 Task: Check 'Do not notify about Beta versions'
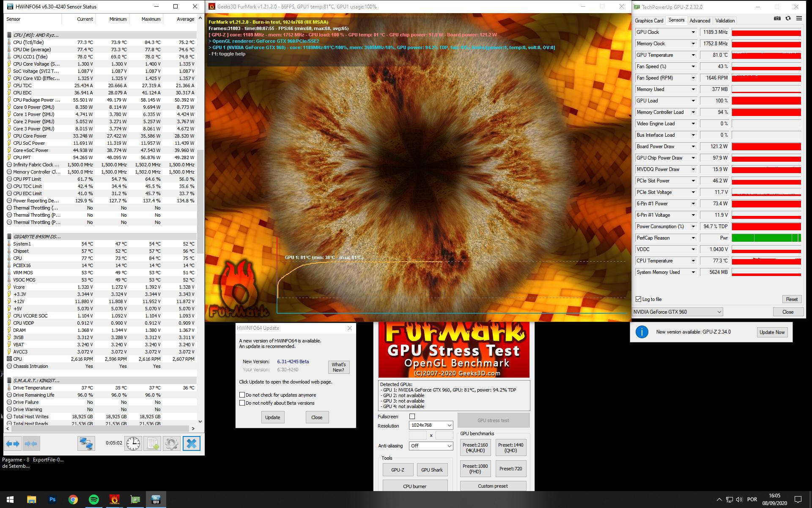(x=242, y=403)
